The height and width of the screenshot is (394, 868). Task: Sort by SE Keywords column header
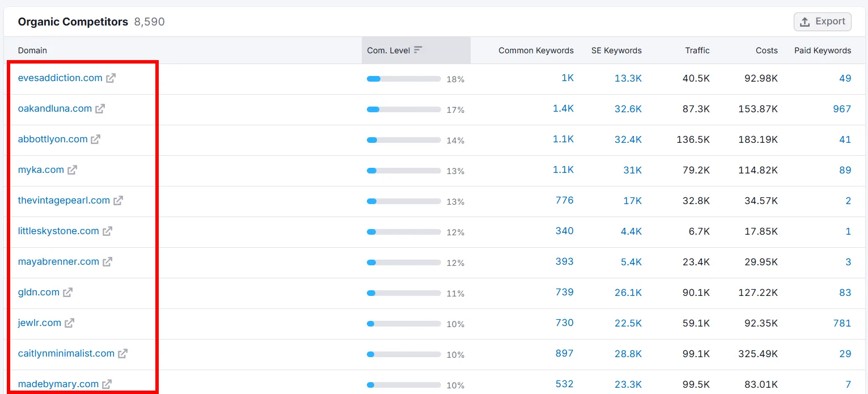616,50
